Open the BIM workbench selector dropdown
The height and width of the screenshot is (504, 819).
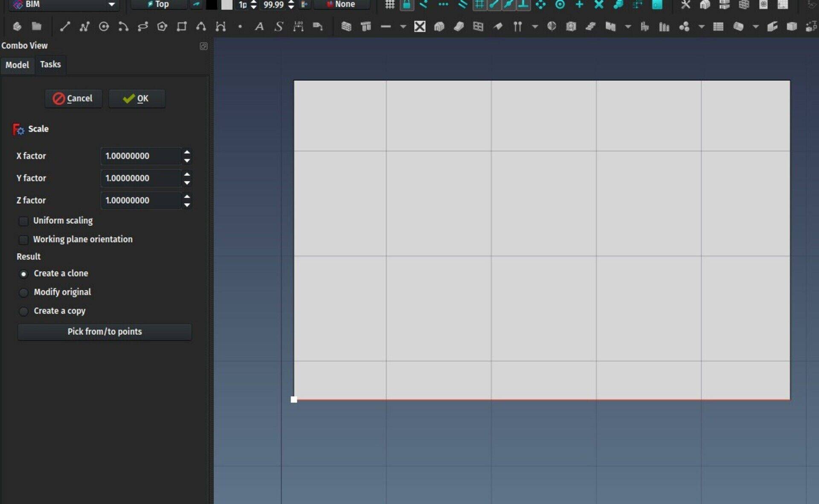tap(64, 5)
